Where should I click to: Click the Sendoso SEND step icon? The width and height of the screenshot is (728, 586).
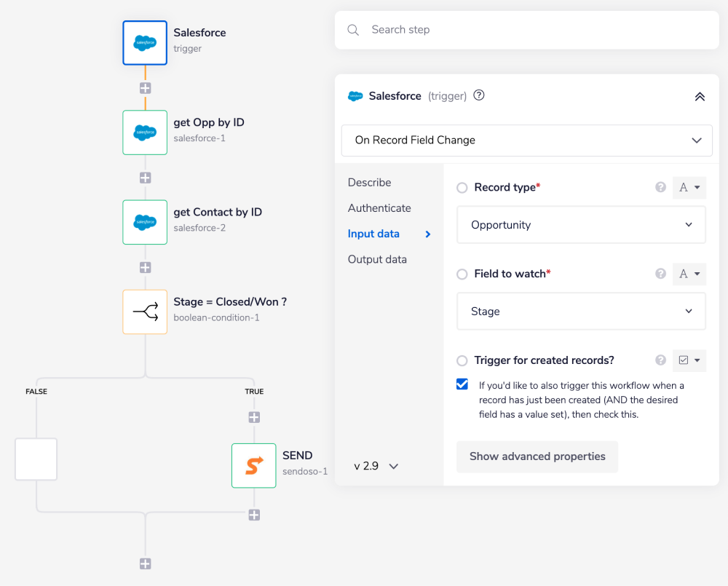click(x=253, y=466)
